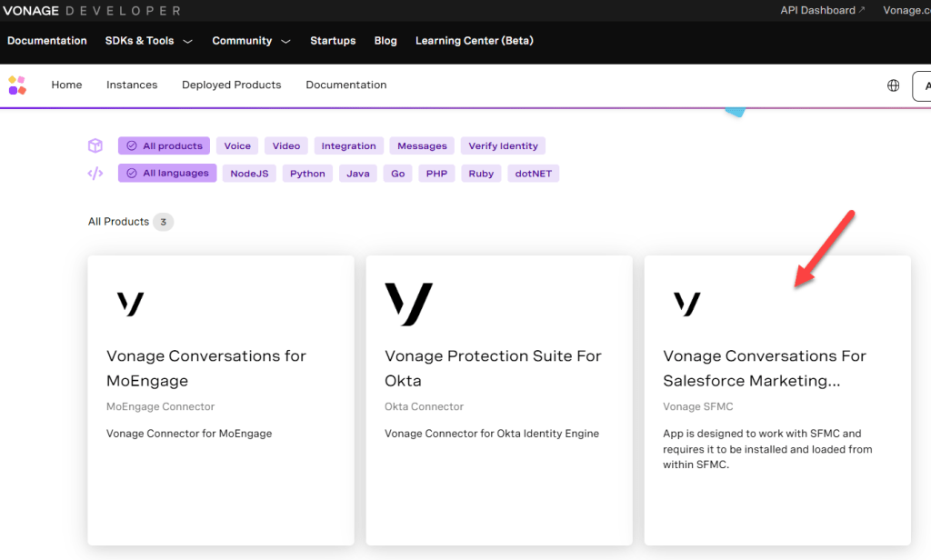This screenshot has width=931, height=560.
Task: Open Vonage Conversations For Salesforce Marketing title
Action: (765, 368)
